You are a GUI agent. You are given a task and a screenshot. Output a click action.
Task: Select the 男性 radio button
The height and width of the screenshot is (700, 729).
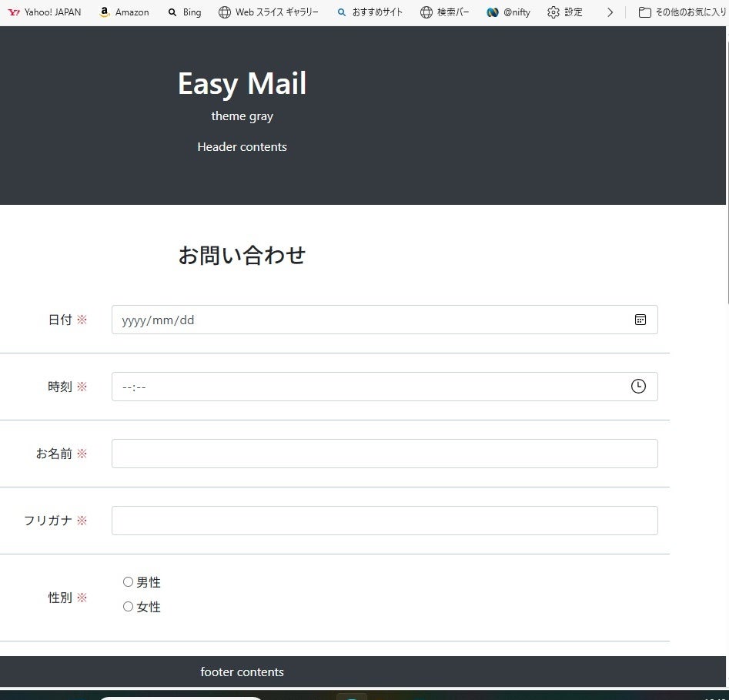(x=128, y=582)
